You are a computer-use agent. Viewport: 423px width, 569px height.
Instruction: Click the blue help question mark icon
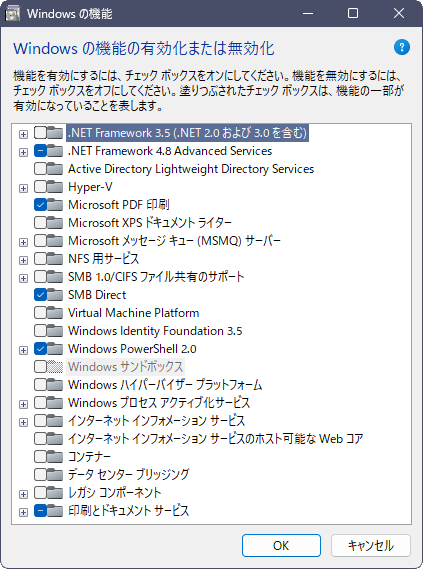[x=402, y=48]
